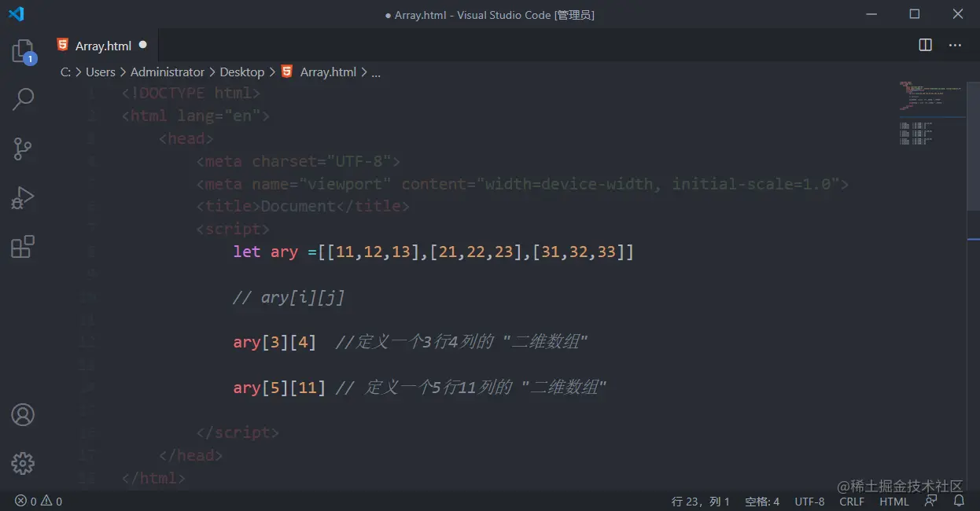Viewport: 980px width, 511px height.
Task: Change language mode by clicking HTML
Action: pyautogui.click(x=894, y=501)
